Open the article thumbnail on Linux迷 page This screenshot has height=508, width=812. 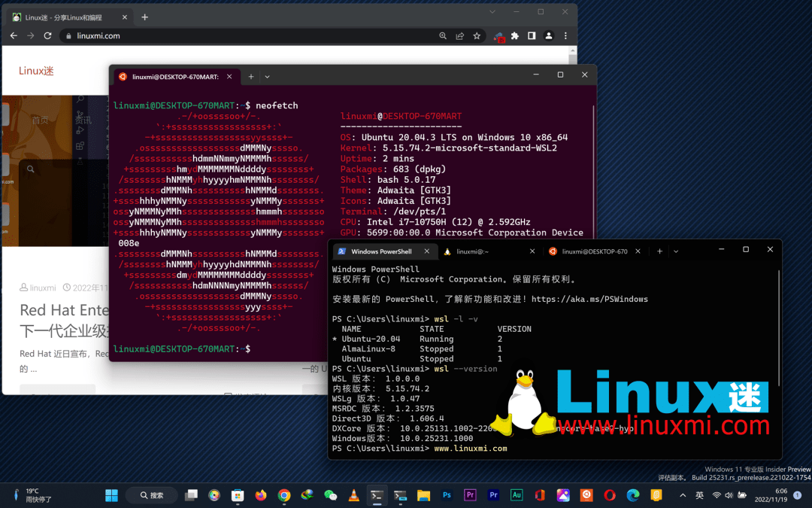[x=55, y=171]
